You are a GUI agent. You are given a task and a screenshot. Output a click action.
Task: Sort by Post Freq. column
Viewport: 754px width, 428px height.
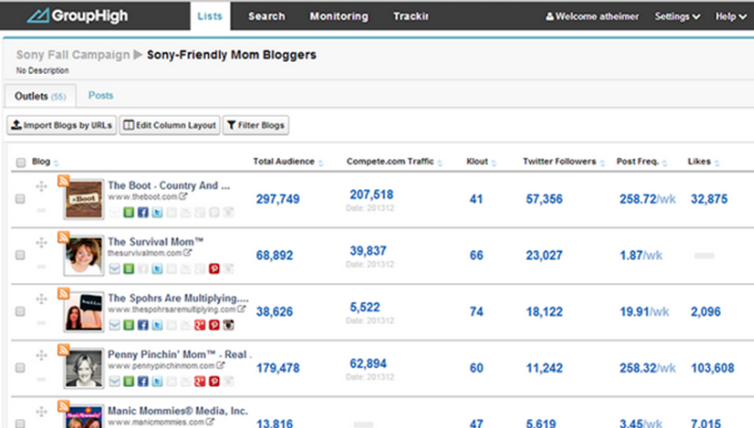click(642, 162)
